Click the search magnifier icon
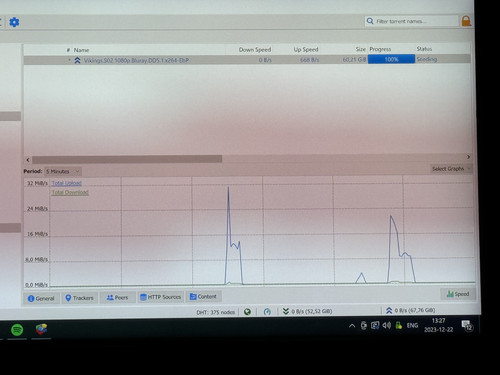The image size is (500, 375). click(370, 21)
